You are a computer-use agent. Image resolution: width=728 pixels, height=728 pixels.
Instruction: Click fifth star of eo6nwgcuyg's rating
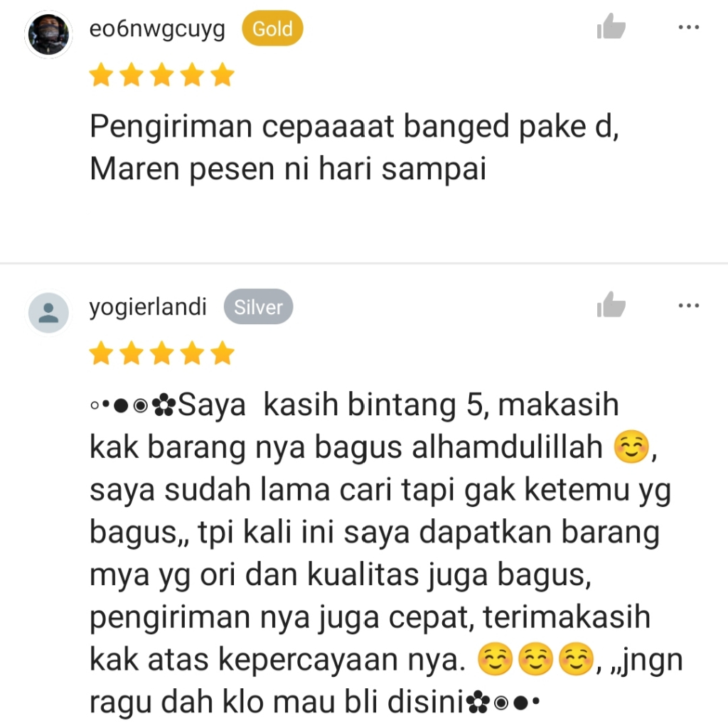pos(223,75)
